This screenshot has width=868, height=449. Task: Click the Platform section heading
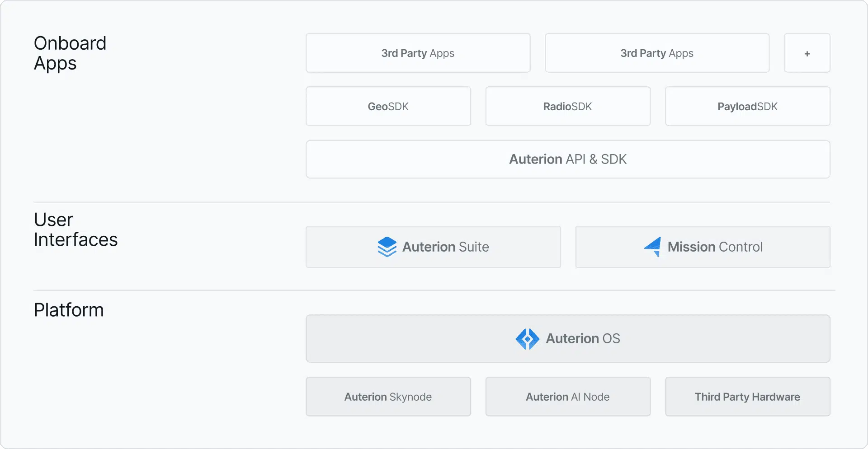tap(69, 310)
